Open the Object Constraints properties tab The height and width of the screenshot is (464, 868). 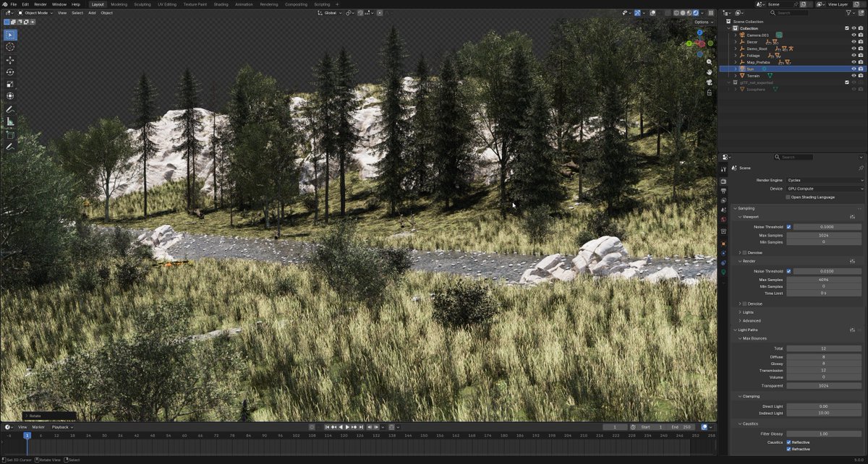click(x=723, y=263)
